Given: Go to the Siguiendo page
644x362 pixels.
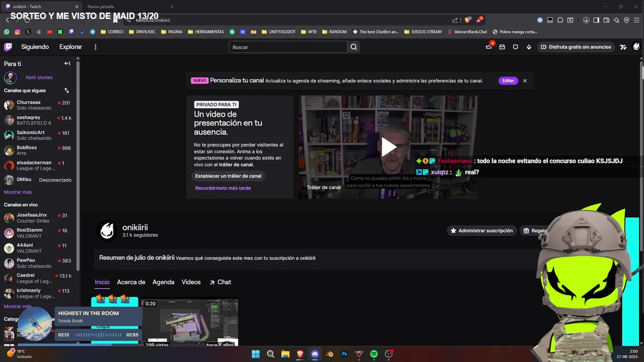Looking at the screenshot, I should click(x=35, y=47).
